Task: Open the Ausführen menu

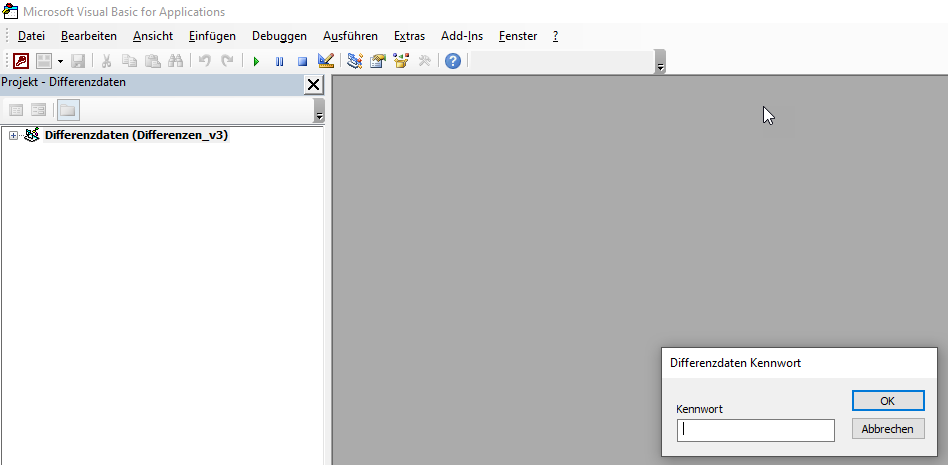Action: click(x=350, y=36)
